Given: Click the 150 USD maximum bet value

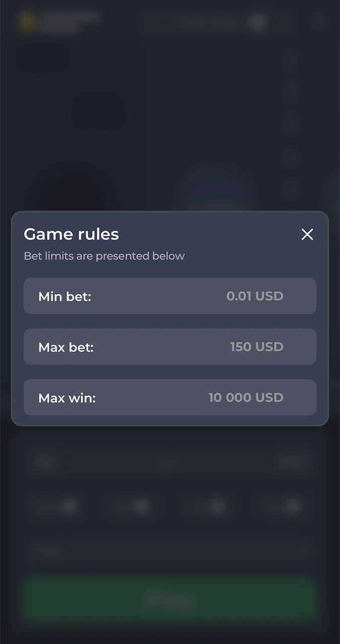Looking at the screenshot, I should 257,347.
